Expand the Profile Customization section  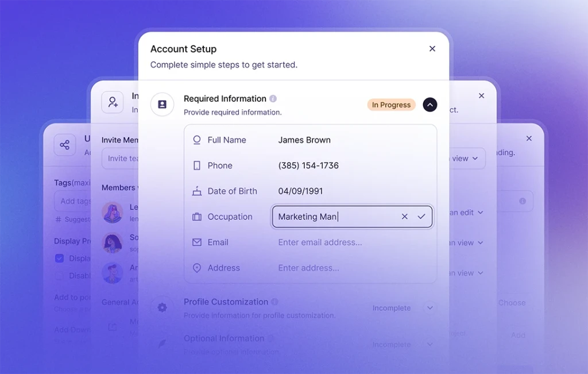tap(430, 308)
